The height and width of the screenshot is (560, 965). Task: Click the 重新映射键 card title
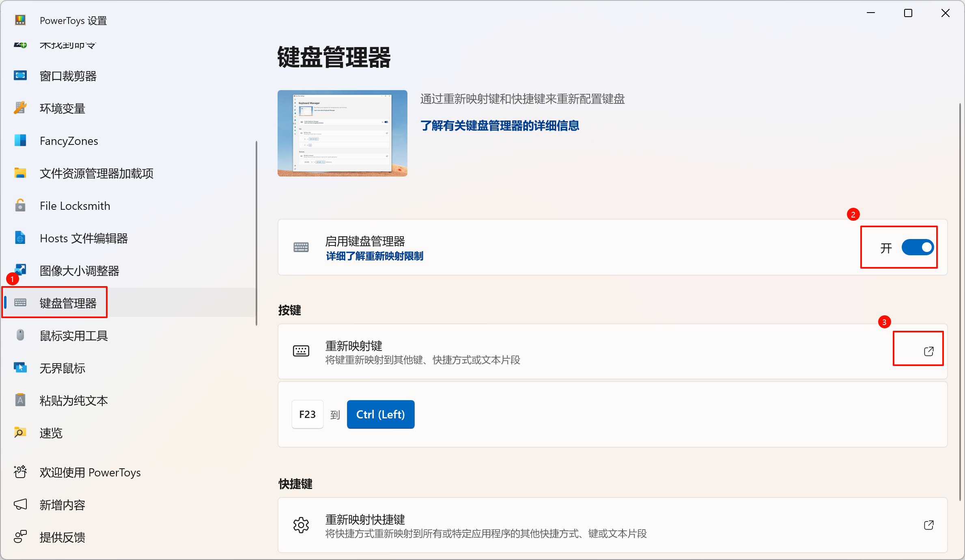(x=354, y=346)
